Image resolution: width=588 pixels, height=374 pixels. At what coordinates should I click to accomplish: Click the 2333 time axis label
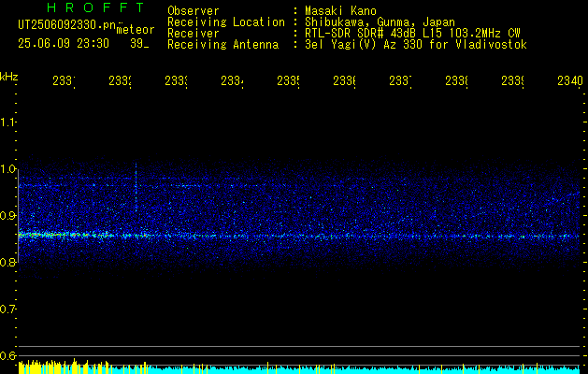coord(176,80)
